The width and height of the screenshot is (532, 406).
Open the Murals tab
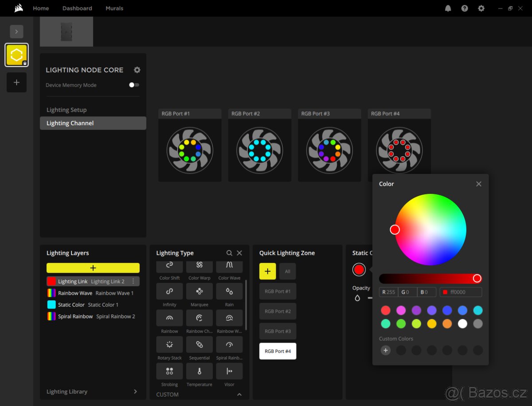(x=114, y=8)
